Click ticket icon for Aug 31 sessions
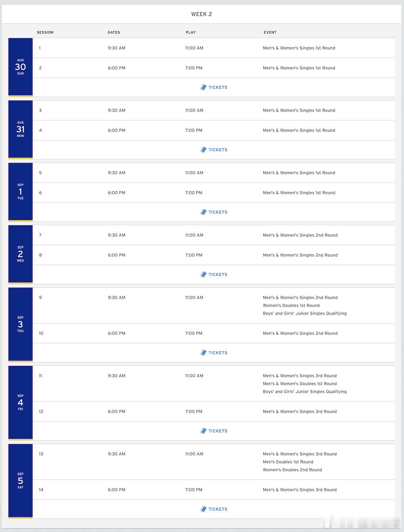 click(203, 150)
